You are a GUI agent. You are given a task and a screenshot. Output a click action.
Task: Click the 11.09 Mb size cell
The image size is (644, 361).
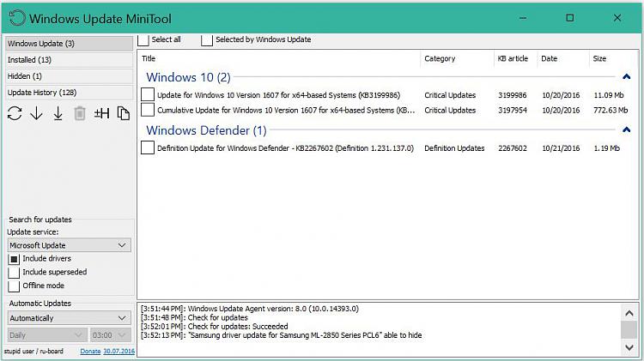[x=609, y=95]
